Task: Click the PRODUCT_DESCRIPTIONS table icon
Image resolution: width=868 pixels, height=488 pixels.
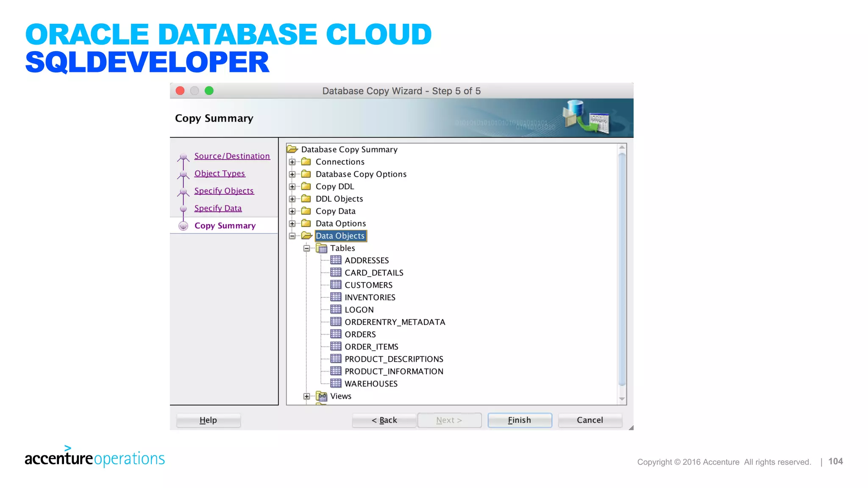Action: 336,358
